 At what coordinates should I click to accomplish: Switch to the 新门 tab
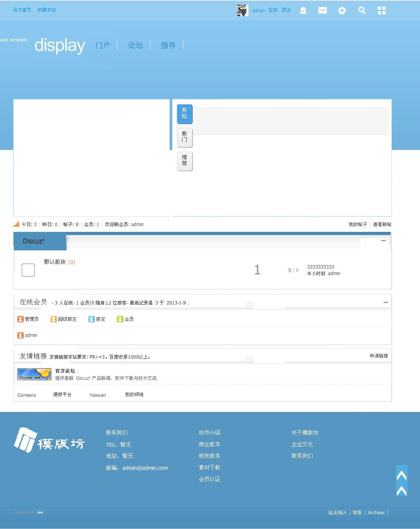tap(185, 138)
